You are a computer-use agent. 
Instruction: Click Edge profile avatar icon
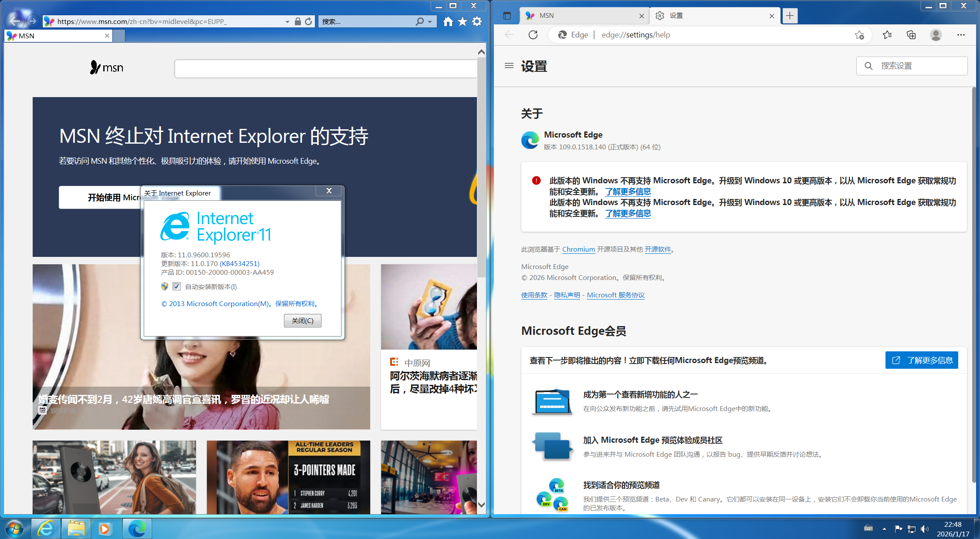tap(936, 35)
